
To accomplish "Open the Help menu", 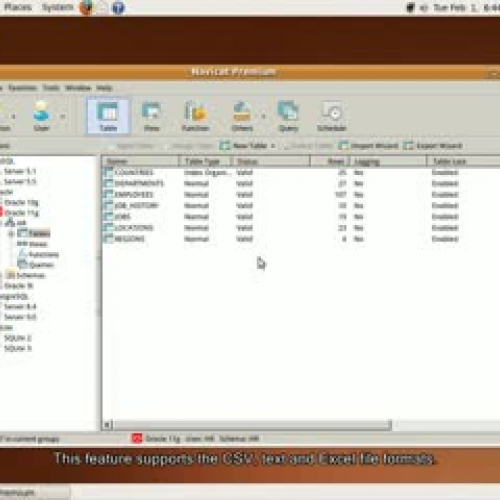I will pyautogui.click(x=104, y=88).
